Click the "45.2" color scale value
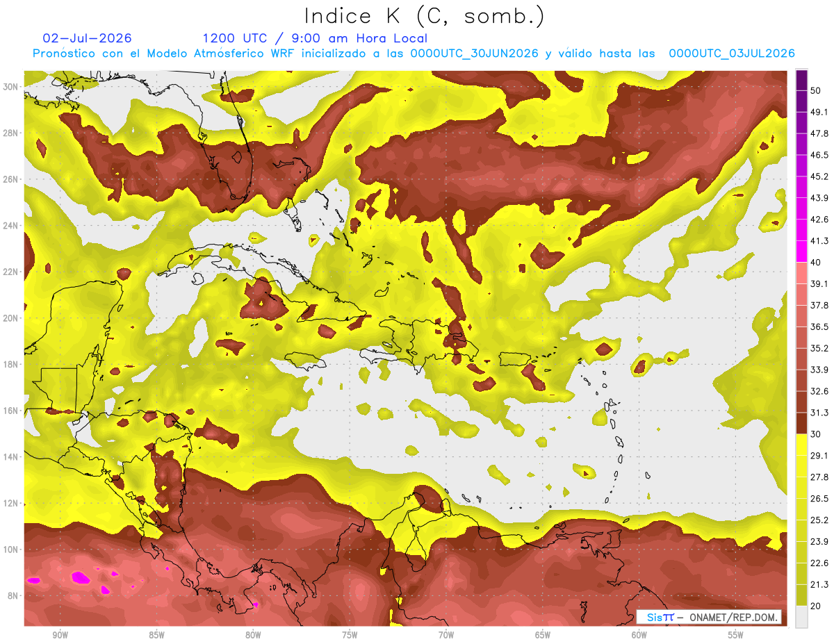 [819, 176]
